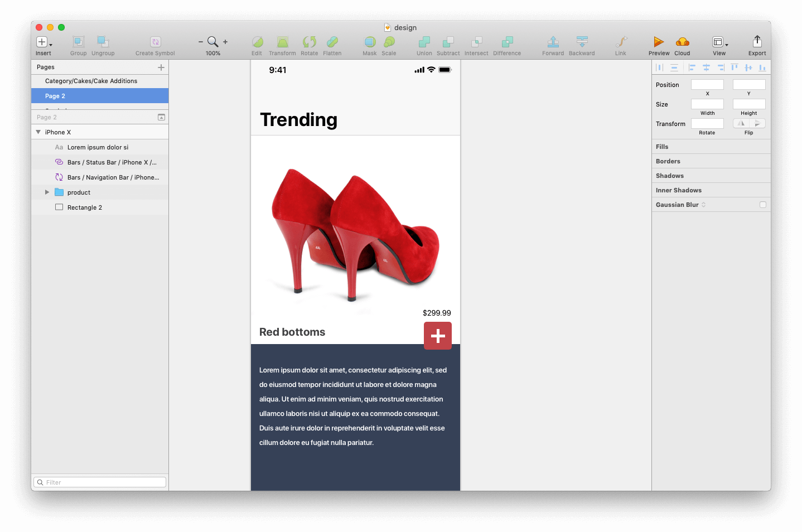Screen dimensions: 802x532
Task: Select the Mask tool in the toolbar
Action: (x=369, y=42)
